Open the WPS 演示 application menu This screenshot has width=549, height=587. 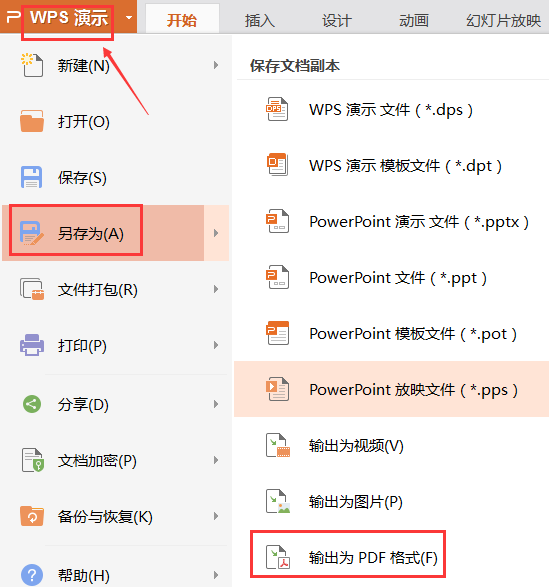click(x=69, y=17)
